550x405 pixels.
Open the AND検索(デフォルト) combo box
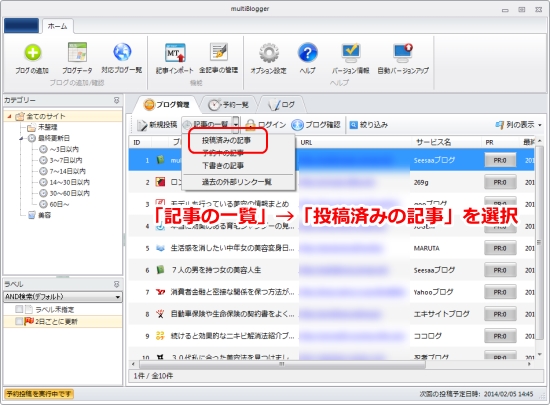click(63, 297)
